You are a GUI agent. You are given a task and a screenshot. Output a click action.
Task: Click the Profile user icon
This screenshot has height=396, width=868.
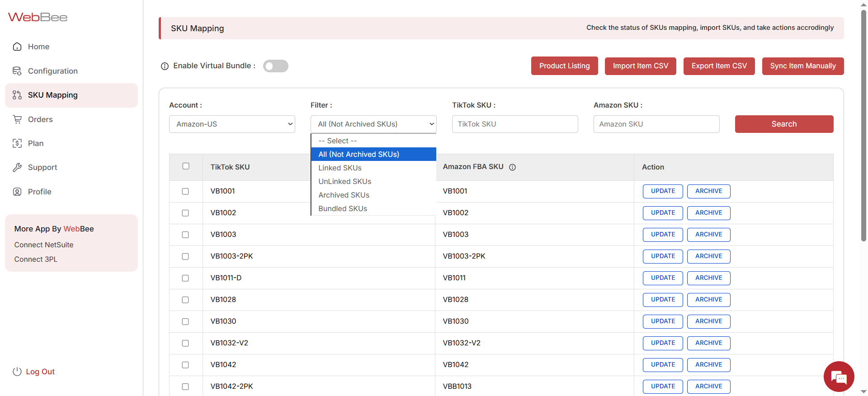(17, 192)
